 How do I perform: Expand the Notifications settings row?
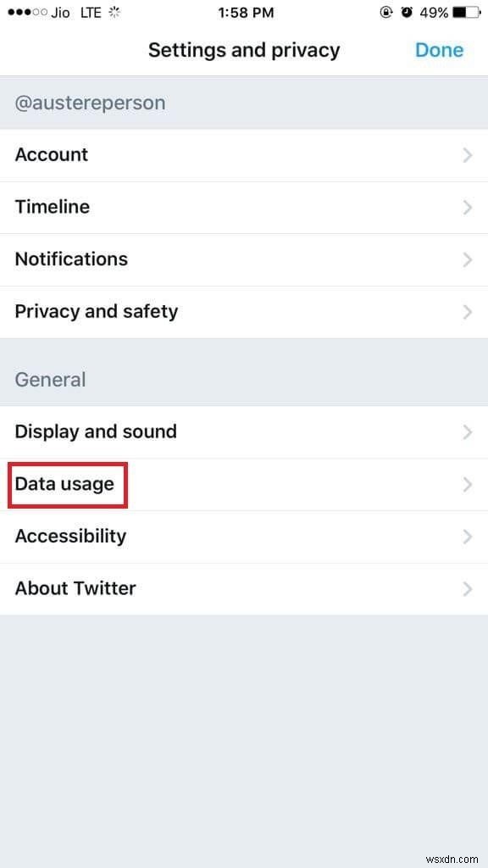click(x=244, y=259)
